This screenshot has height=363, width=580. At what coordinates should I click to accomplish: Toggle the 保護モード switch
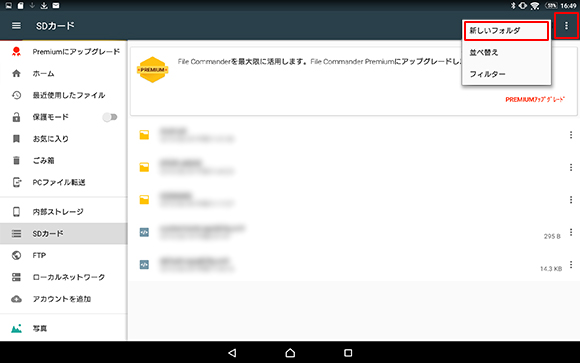110,117
